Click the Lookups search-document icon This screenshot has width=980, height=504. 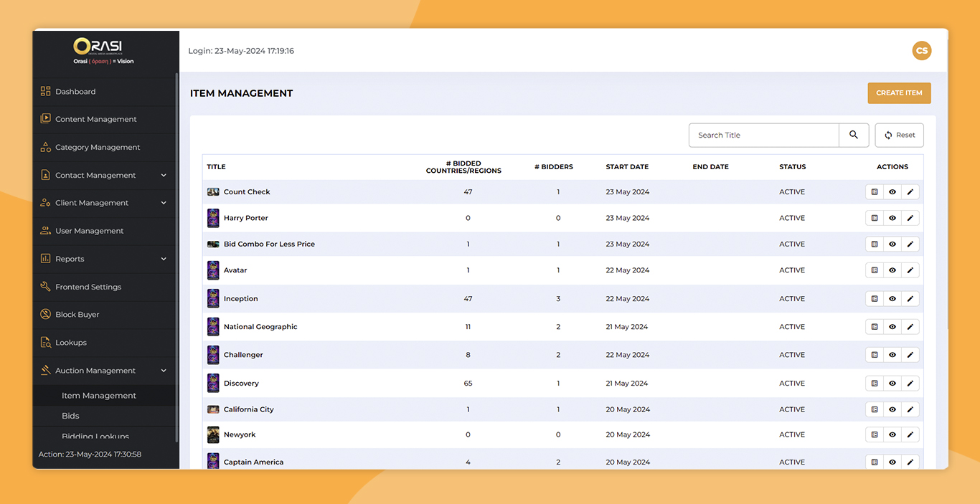(x=45, y=343)
